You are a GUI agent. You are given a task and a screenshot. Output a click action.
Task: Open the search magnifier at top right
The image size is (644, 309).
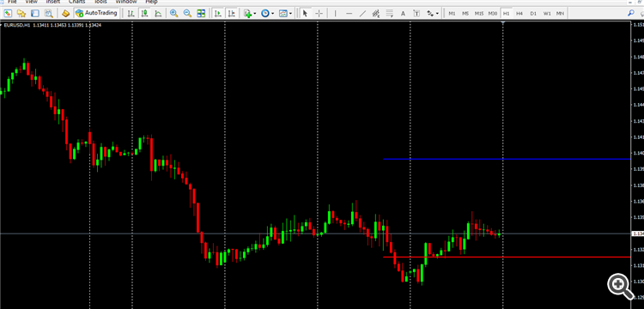click(631, 13)
